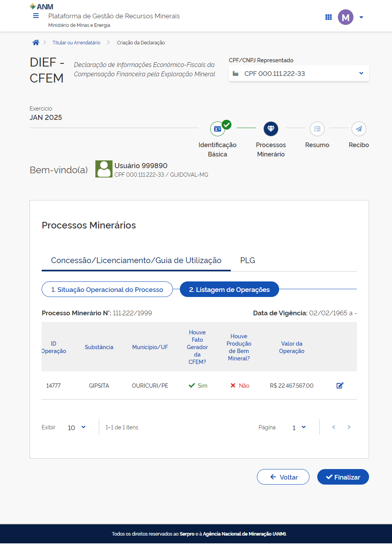Switch to the PLG tab

pos(248,260)
